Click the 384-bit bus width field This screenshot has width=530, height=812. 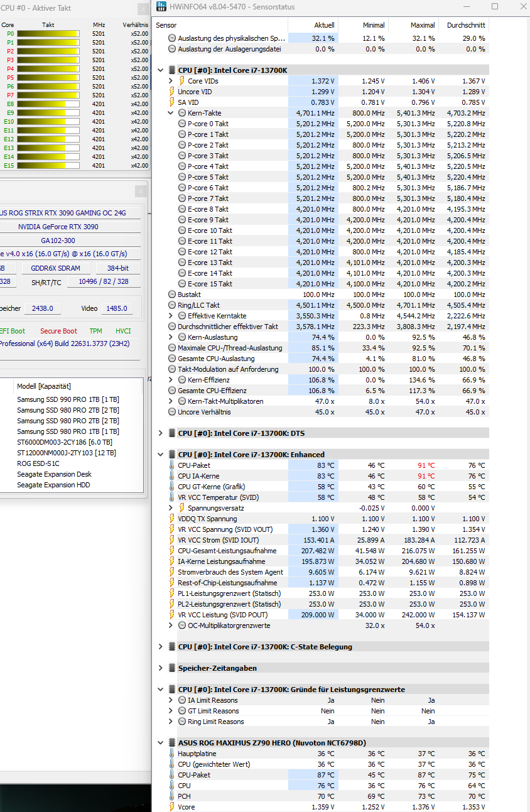[x=119, y=269]
